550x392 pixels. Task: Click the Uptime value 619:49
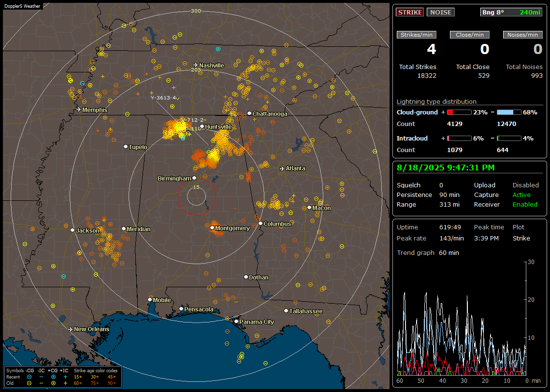click(450, 227)
